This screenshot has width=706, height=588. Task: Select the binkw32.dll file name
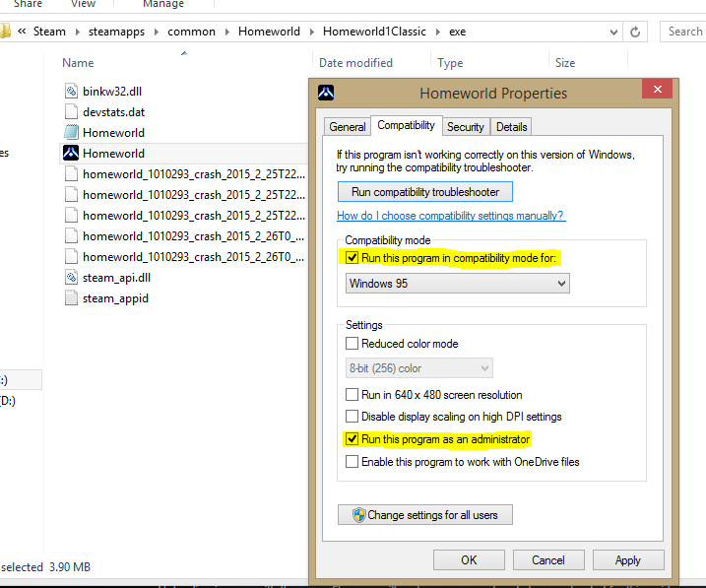[112, 91]
